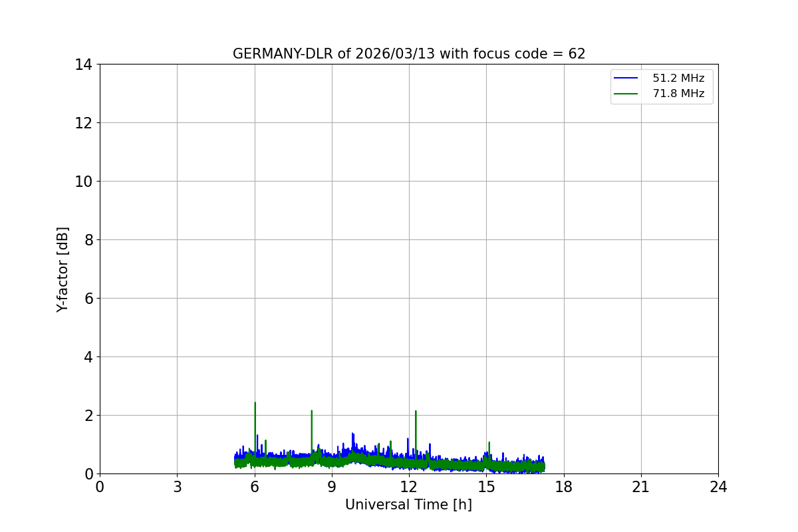Click the green spike near 8 h
798x532 pixels.
click(311, 431)
